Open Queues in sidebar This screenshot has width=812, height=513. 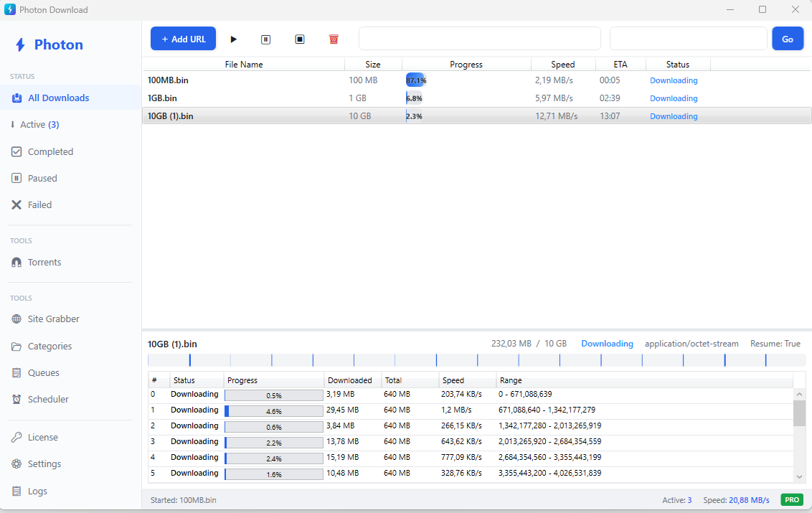coord(70,372)
